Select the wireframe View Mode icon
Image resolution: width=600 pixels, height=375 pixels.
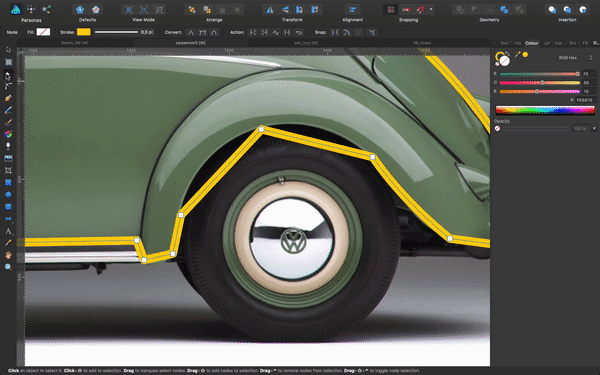tap(159, 10)
